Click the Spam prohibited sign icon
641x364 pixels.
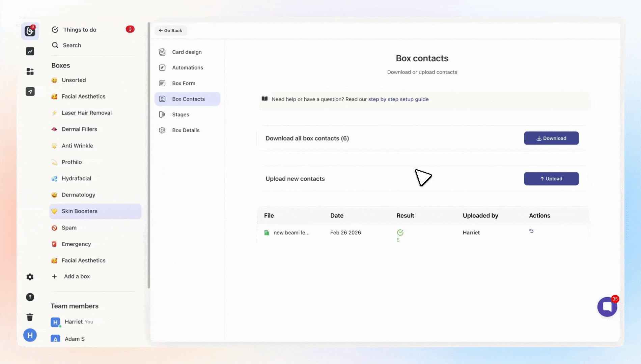point(54,228)
